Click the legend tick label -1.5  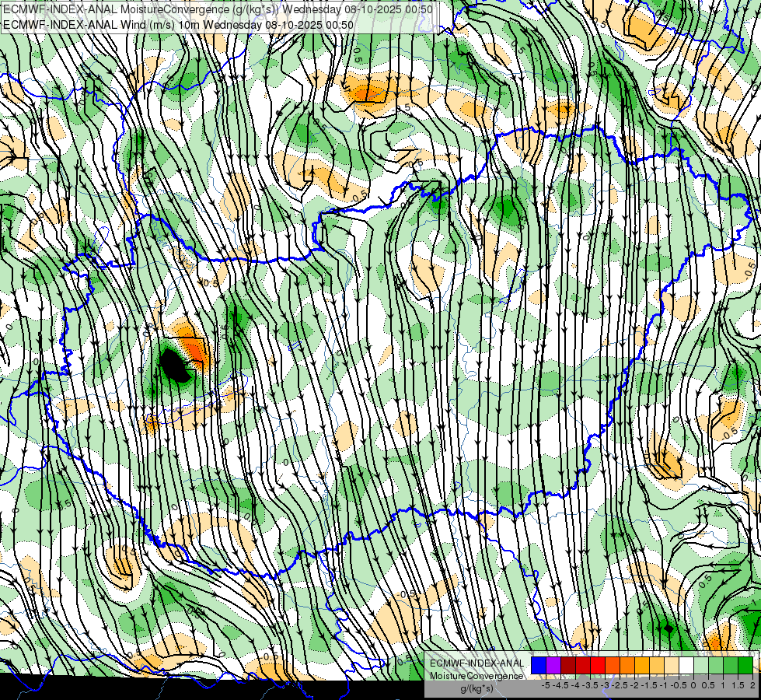(x=649, y=685)
